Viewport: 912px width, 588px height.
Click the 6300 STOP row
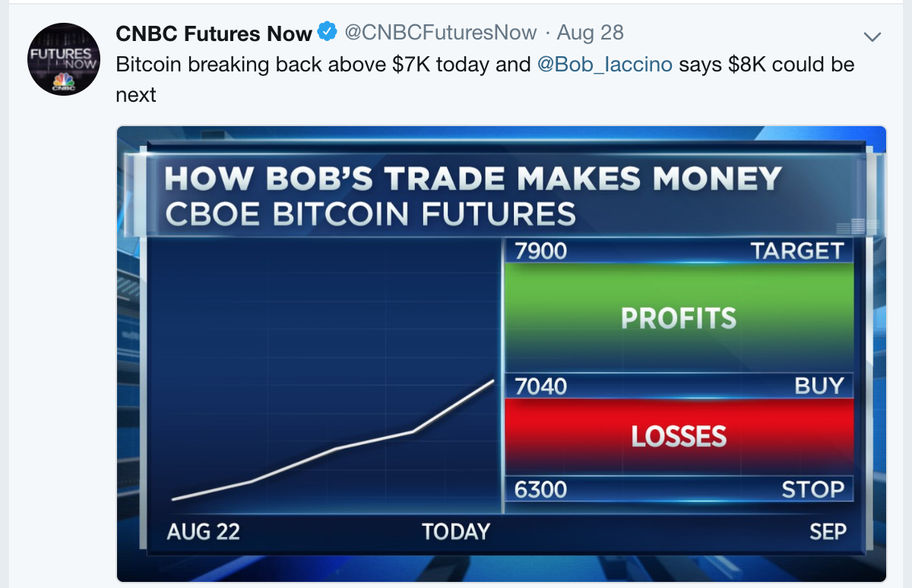pyautogui.click(x=679, y=488)
